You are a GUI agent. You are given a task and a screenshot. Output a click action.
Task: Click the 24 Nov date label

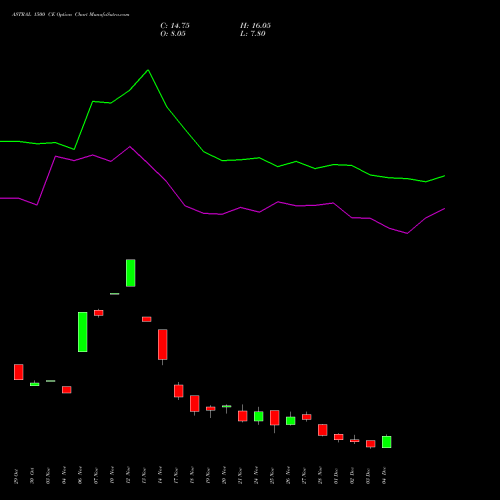point(256,476)
